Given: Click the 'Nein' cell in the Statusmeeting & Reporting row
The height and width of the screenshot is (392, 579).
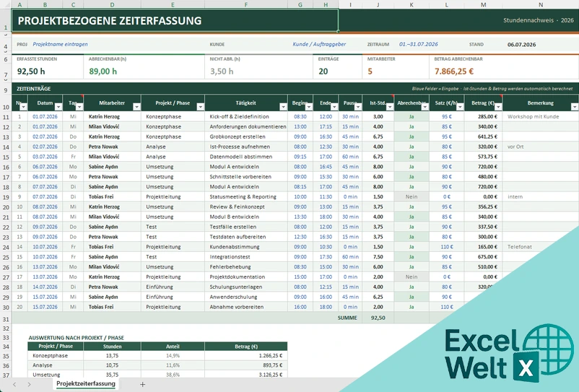Looking at the screenshot, I should 412,197.
